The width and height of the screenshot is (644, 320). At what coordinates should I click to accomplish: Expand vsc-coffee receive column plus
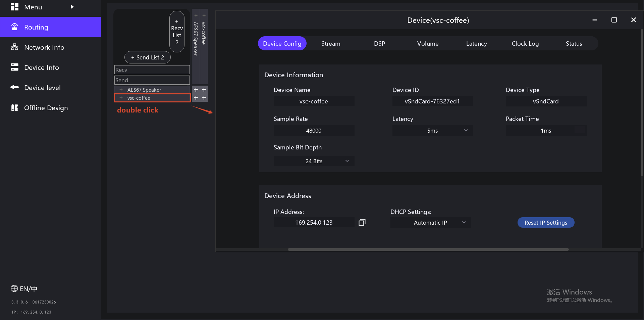[204, 15]
